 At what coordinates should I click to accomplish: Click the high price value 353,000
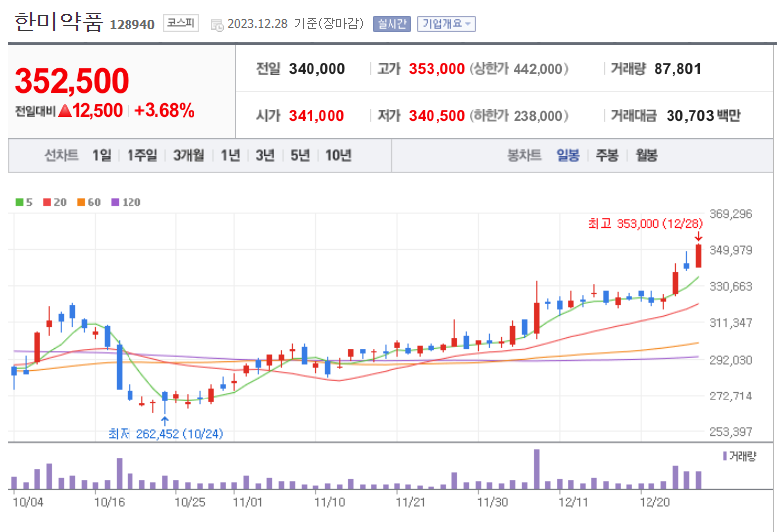437,69
